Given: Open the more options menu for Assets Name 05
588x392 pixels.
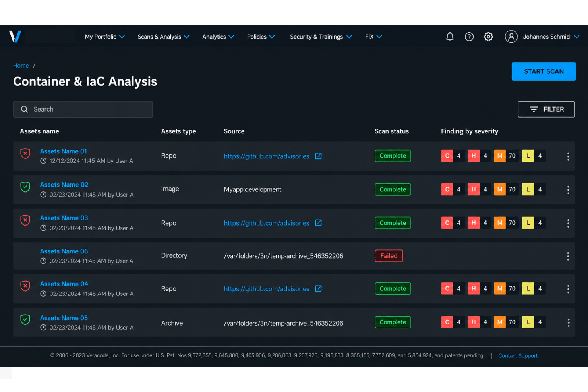Looking at the screenshot, I should click(x=568, y=322).
